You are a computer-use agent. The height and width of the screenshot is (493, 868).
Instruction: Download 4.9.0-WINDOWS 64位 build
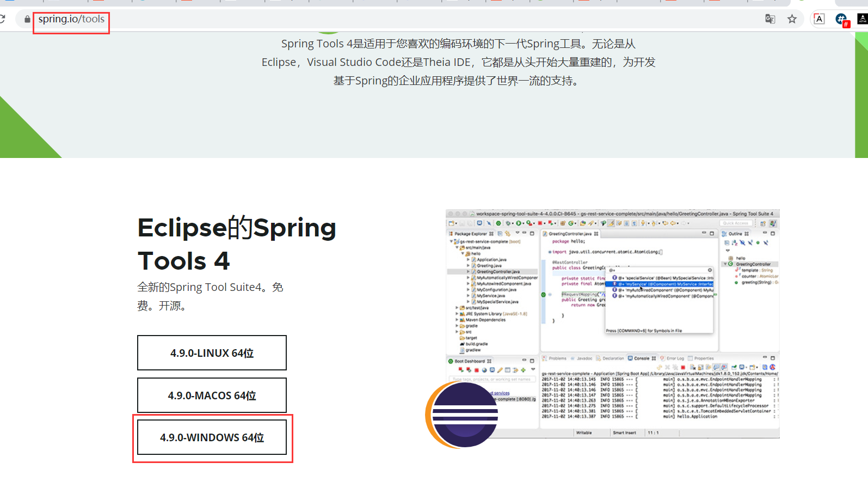point(212,437)
